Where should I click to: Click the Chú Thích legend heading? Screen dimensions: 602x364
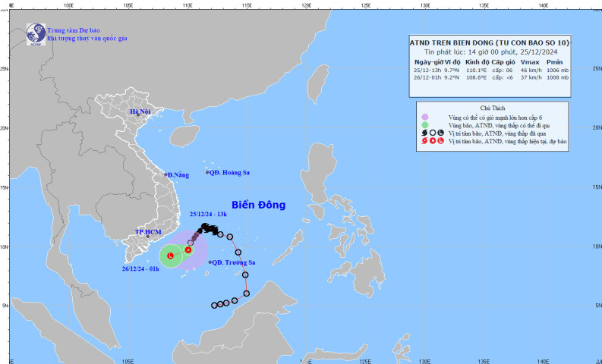[x=493, y=108]
